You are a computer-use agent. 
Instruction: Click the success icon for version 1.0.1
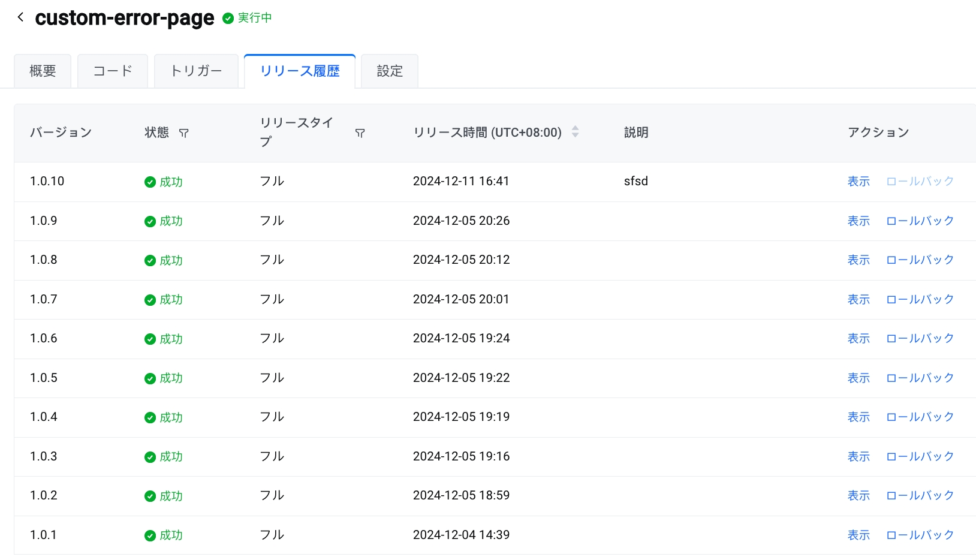[x=150, y=536]
